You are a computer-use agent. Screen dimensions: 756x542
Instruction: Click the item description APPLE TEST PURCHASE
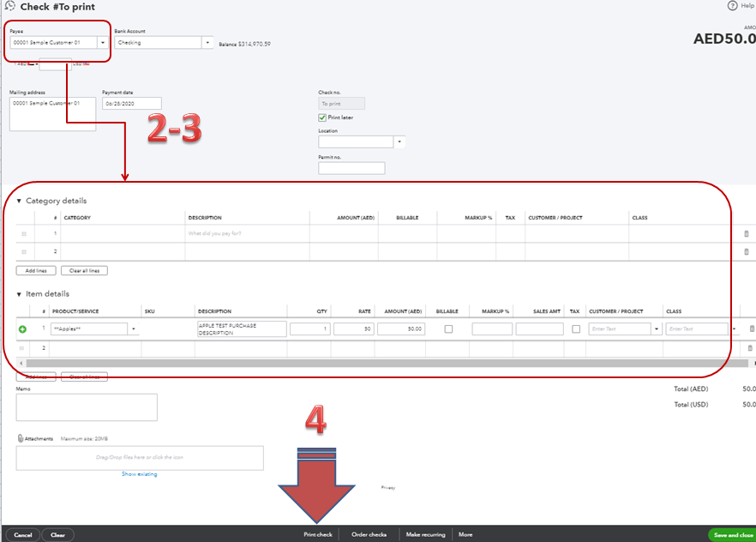point(242,328)
